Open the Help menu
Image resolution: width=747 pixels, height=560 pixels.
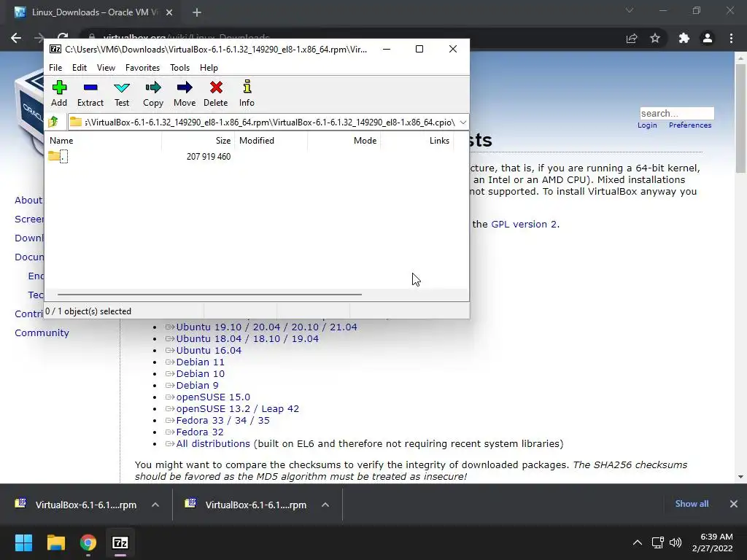(209, 68)
